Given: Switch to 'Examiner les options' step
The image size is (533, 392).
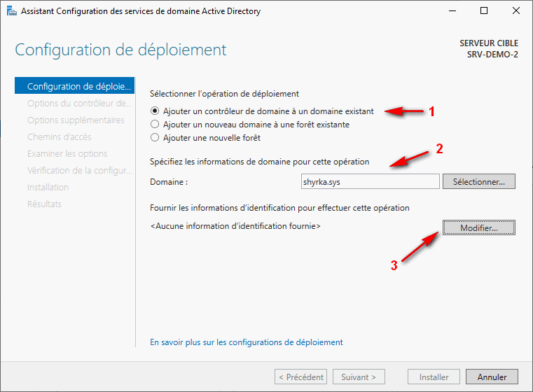Looking at the screenshot, I should tap(67, 154).
